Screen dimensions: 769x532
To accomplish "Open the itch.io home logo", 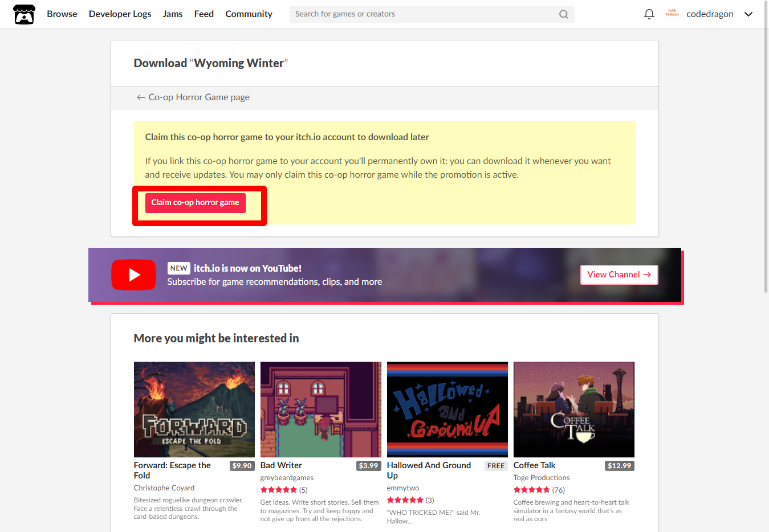I will [x=24, y=14].
